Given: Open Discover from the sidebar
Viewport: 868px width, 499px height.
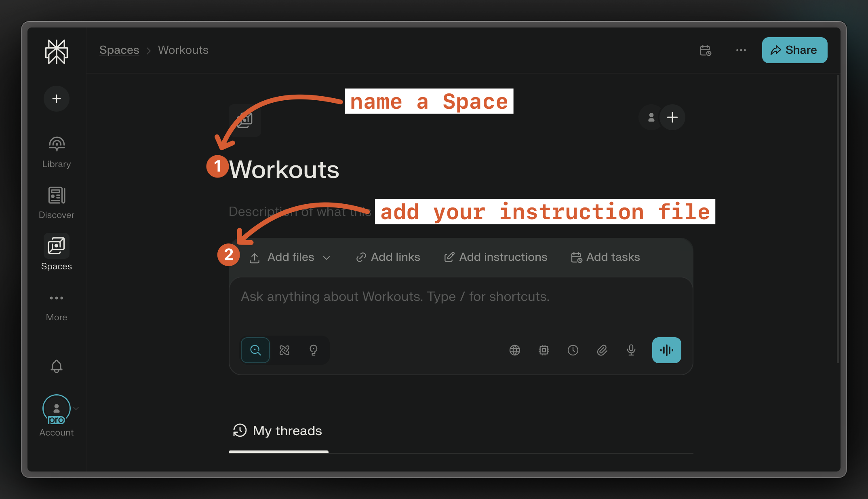Looking at the screenshot, I should (x=56, y=202).
